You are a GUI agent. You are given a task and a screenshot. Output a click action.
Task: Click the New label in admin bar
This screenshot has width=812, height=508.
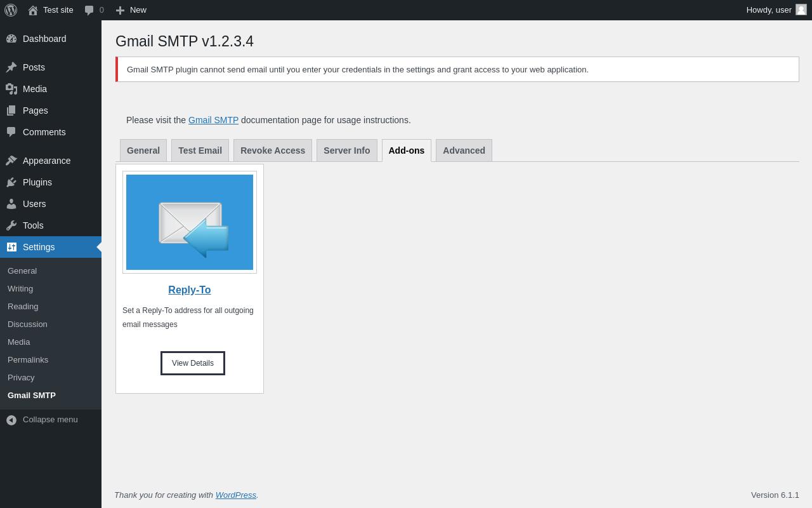[x=138, y=10]
